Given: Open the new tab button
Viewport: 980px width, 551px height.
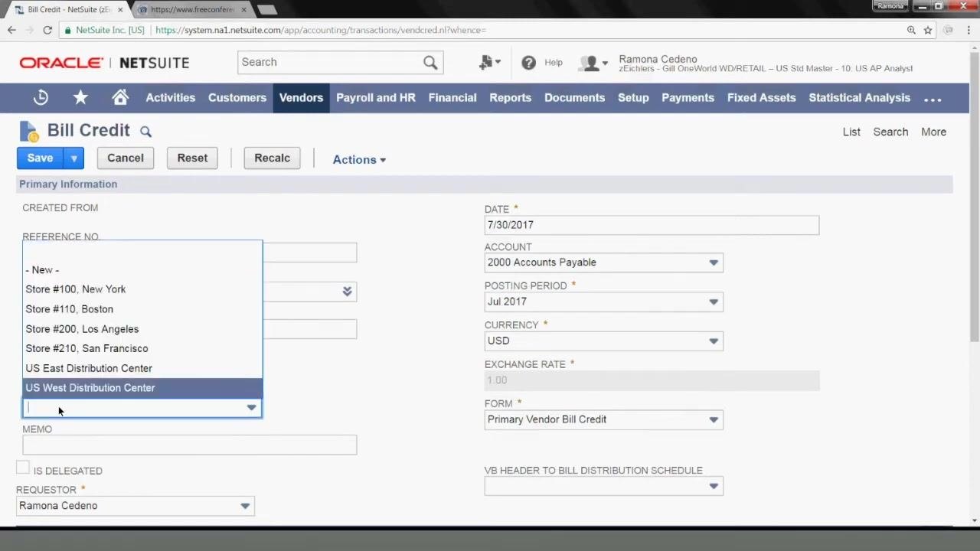Looking at the screenshot, I should 266,10.
